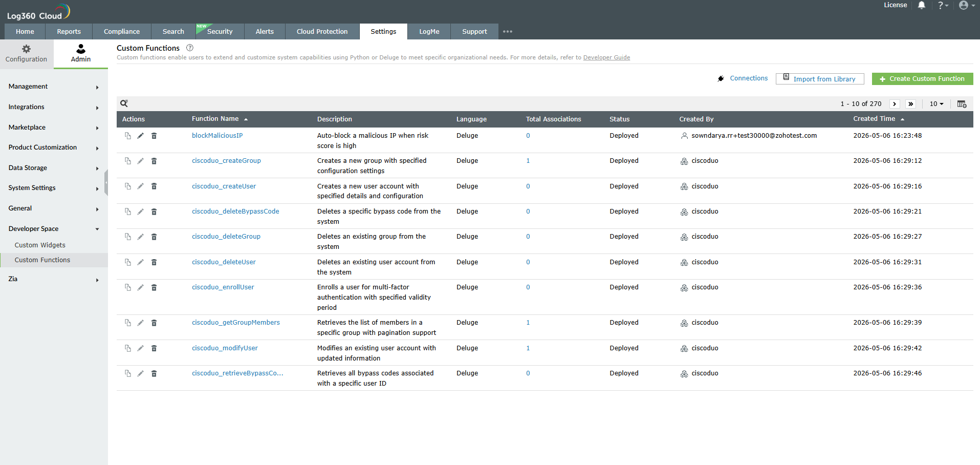Expand the Integrations menu

point(54,107)
